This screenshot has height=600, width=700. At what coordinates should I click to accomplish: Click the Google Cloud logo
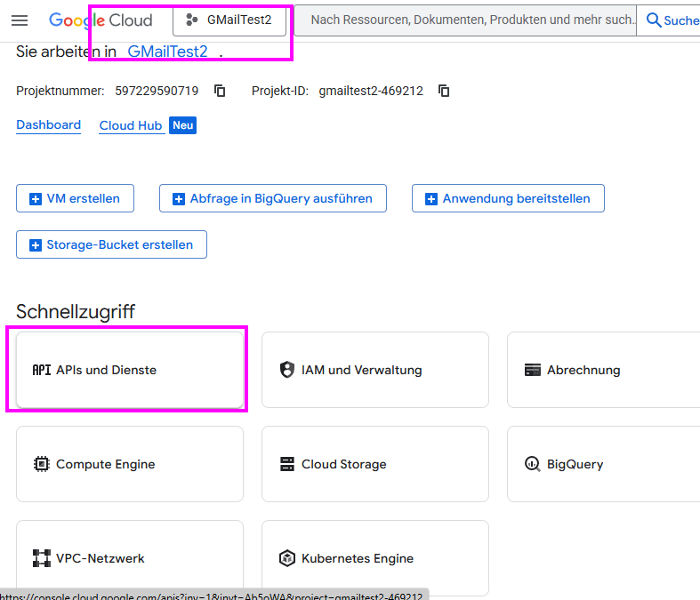pyautogui.click(x=101, y=20)
